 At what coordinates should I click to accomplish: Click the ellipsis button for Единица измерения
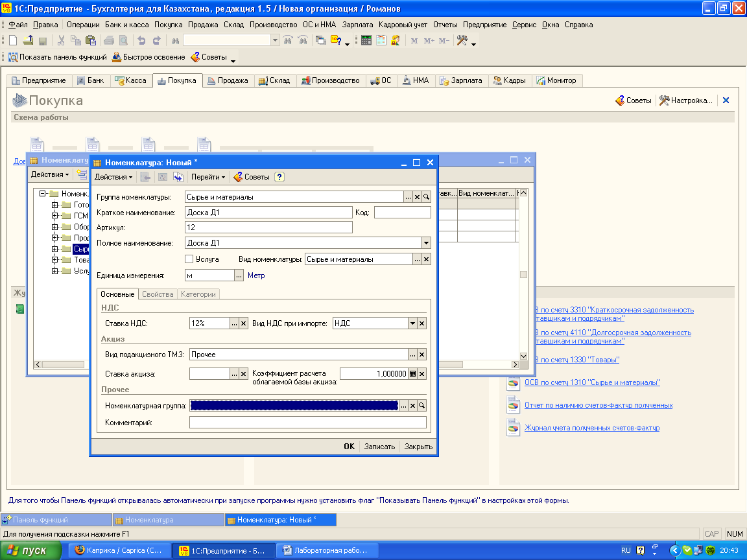tap(239, 275)
